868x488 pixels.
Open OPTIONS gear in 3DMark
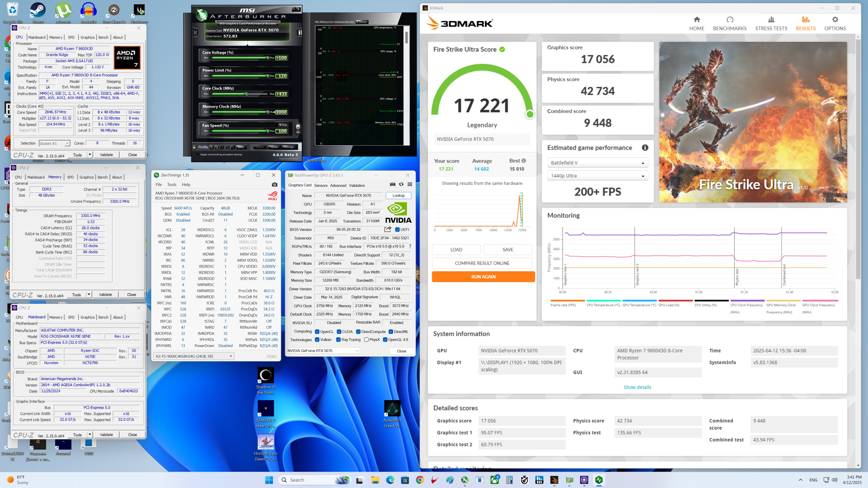point(835,23)
